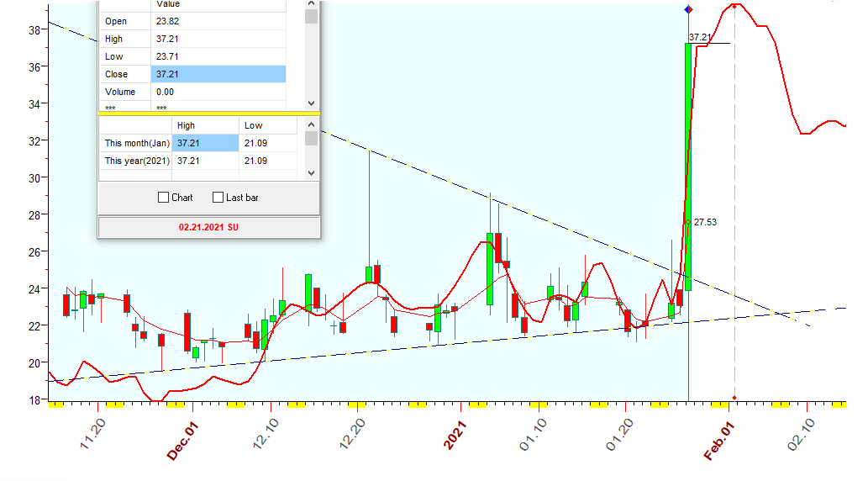Enable the Chart checkbox
Screen dimensions: 868x481
[163, 198]
